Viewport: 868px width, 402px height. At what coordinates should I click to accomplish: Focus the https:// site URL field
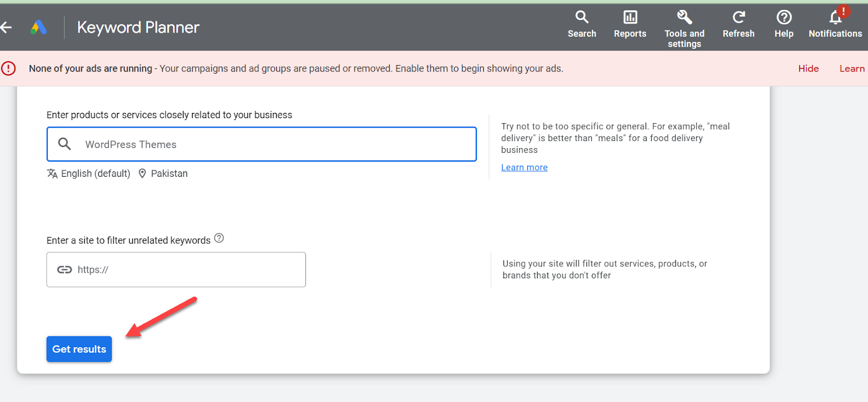pyautogui.click(x=176, y=270)
